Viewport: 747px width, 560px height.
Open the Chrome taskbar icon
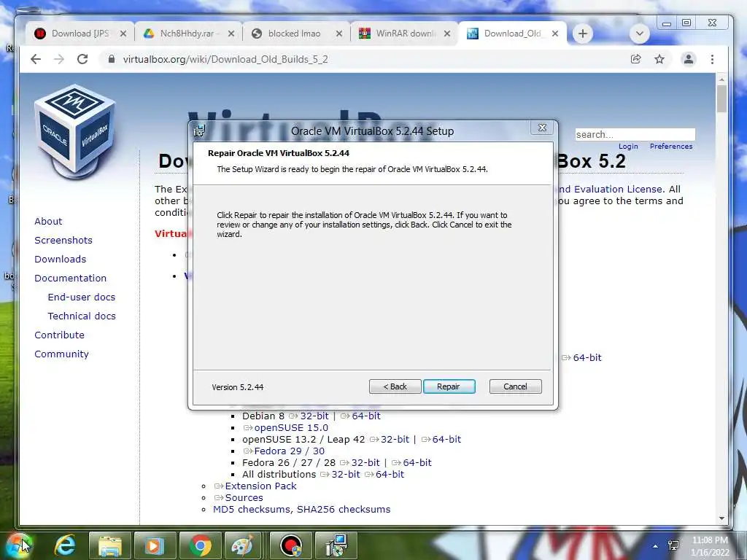click(201, 545)
